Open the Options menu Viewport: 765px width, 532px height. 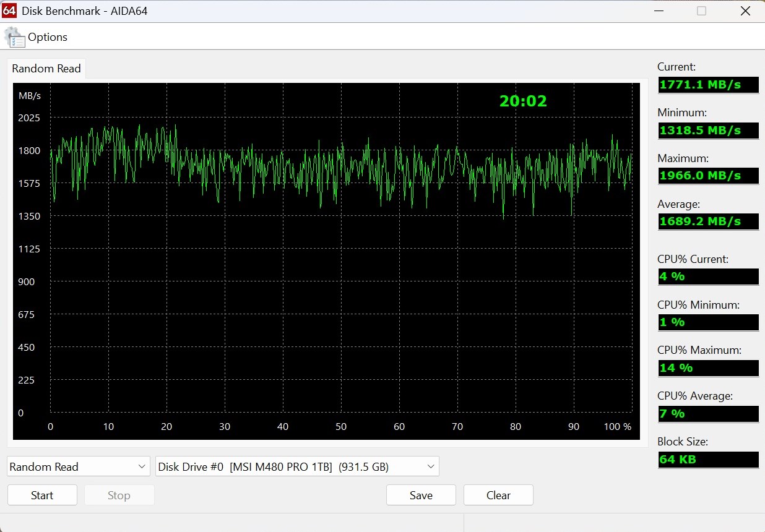[x=47, y=37]
